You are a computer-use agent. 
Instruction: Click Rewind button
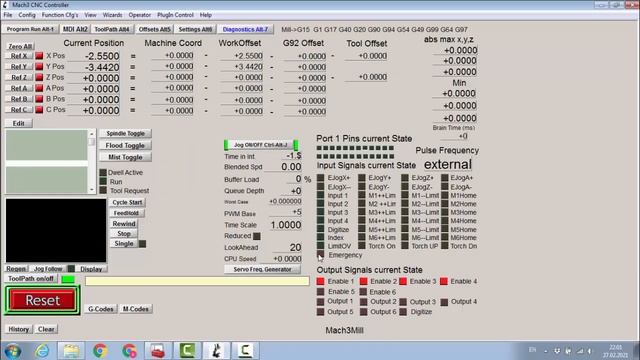124,224
